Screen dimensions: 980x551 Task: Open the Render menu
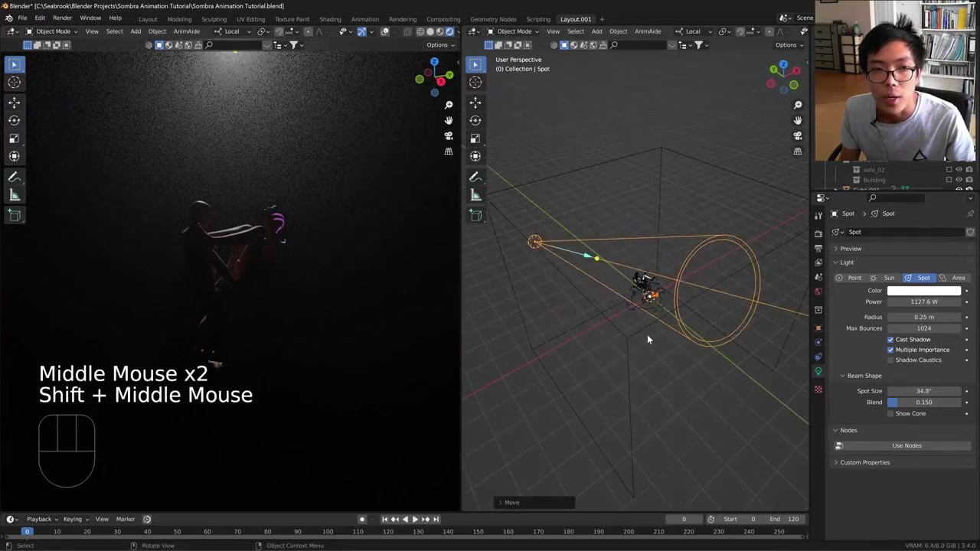pos(62,18)
